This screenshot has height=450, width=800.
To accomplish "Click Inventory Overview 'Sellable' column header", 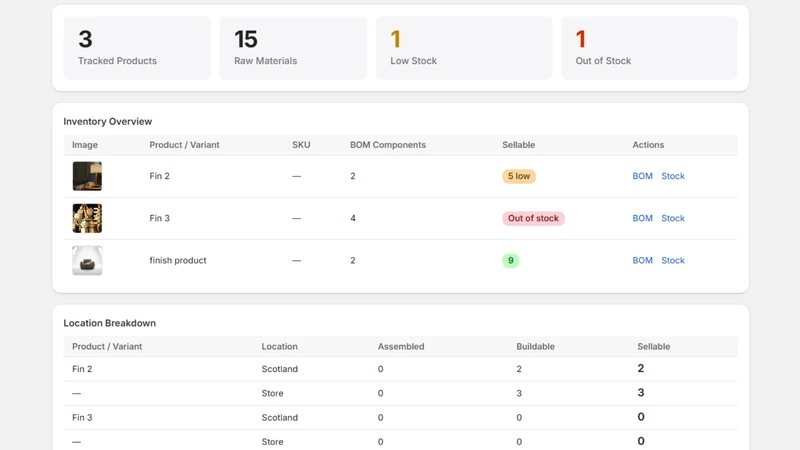I will tap(518, 145).
